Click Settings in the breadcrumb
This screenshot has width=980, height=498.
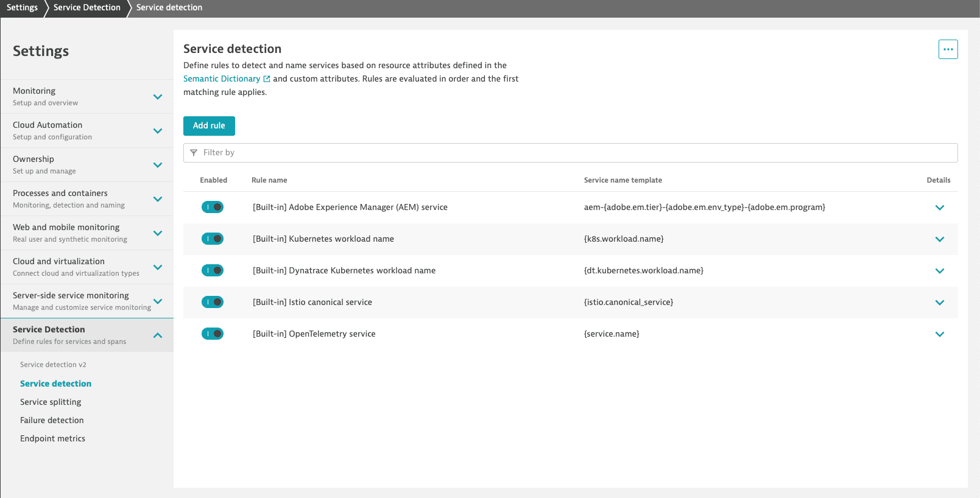(22, 7)
